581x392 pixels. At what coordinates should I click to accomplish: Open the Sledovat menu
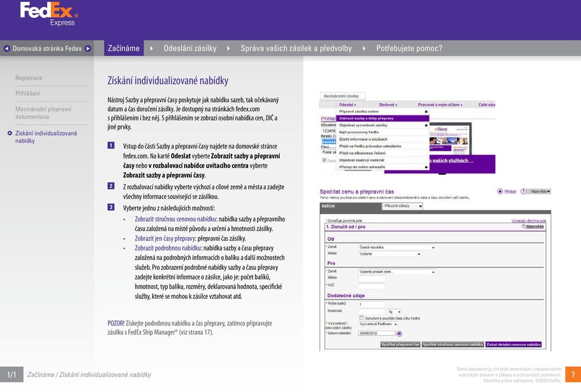coord(387,105)
